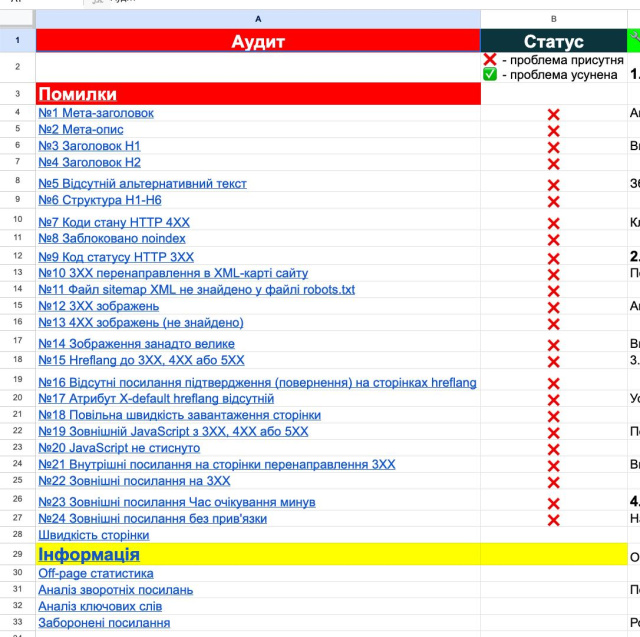This screenshot has width=640, height=637.
Task: Click red cross status for №14 Зображення велике
Action: [x=553, y=346]
